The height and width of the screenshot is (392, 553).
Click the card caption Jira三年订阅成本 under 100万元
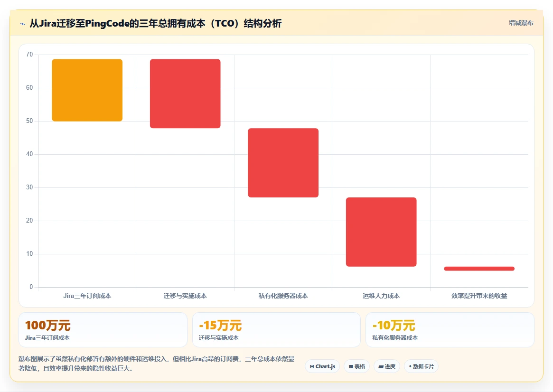(x=47, y=338)
